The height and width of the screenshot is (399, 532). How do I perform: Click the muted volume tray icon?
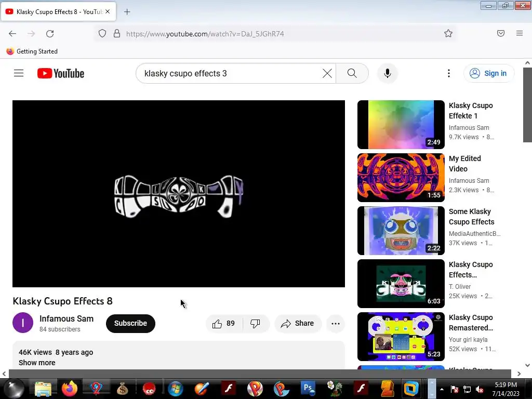(x=480, y=389)
